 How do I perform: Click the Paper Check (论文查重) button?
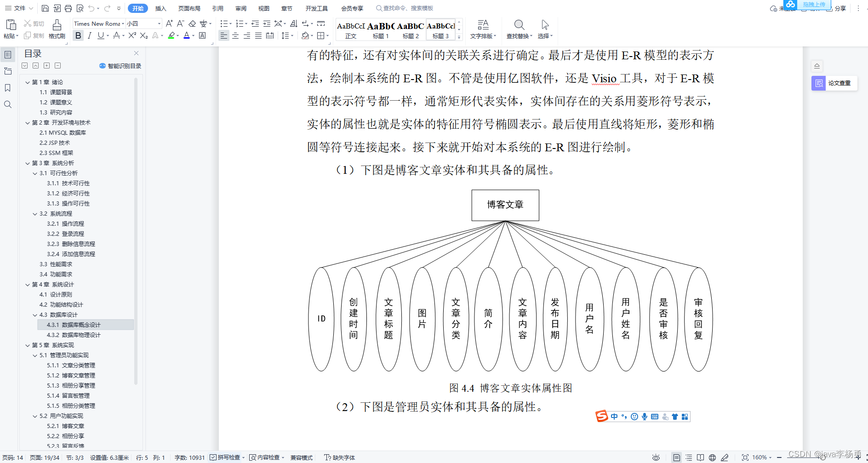tap(834, 83)
